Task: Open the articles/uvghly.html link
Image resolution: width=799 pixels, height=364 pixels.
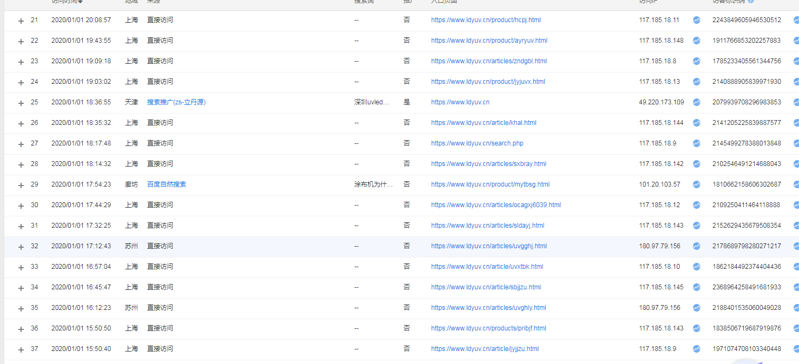Action: click(x=488, y=307)
